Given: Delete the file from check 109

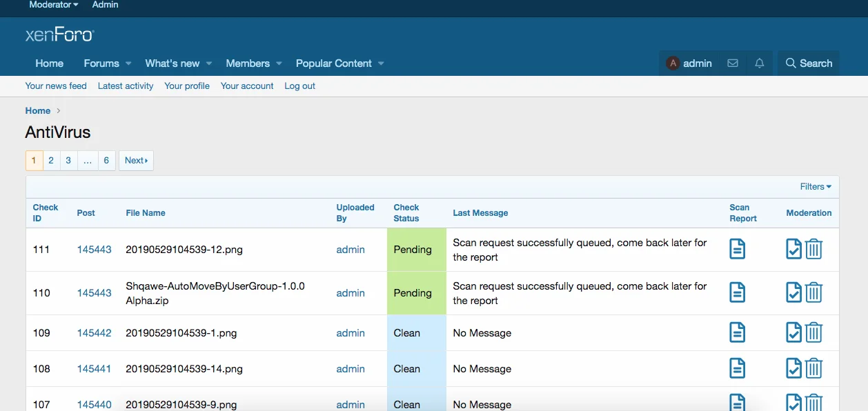Looking at the screenshot, I should pos(814,333).
